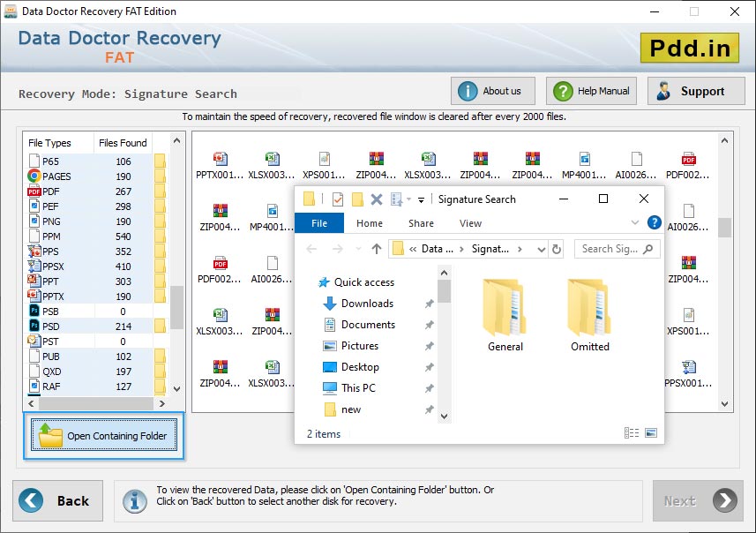The width and height of the screenshot is (756, 533).
Task: Select Quick access in the navigation pane
Action: [x=356, y=282]
